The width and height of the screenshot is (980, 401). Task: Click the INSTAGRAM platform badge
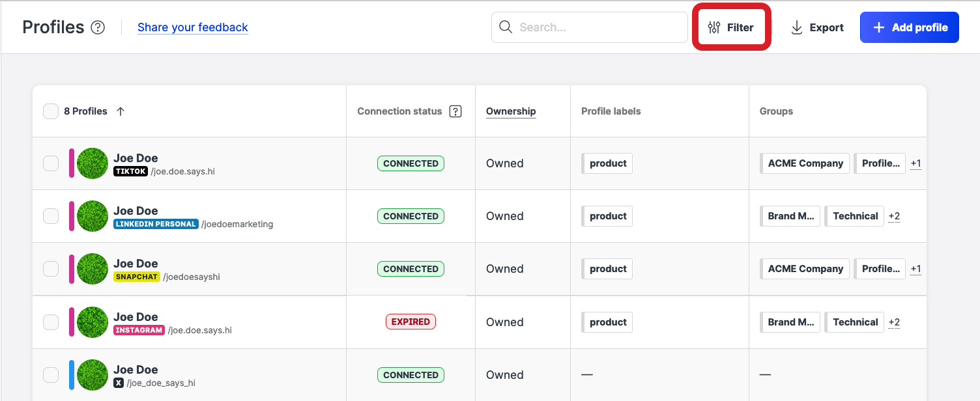coord(138,330)
